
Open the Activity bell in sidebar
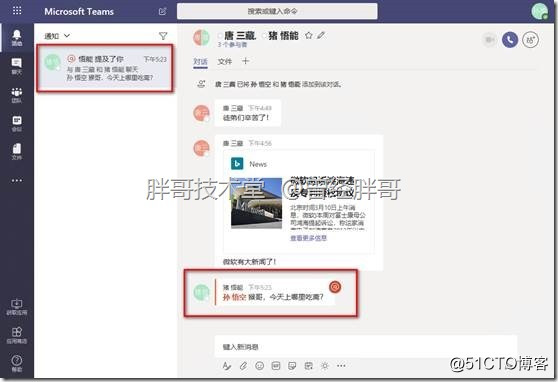pyautogui.click(x=17, y=37)
